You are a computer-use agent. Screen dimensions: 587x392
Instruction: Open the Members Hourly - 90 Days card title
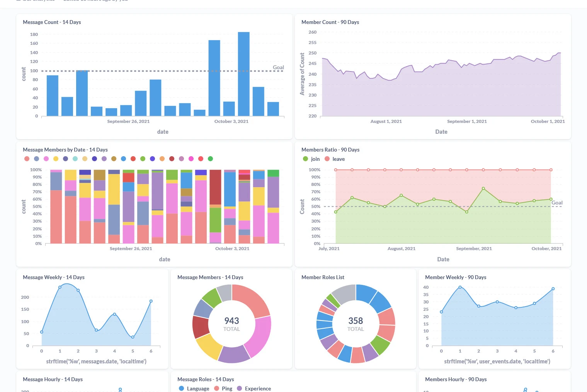point(456,379)
